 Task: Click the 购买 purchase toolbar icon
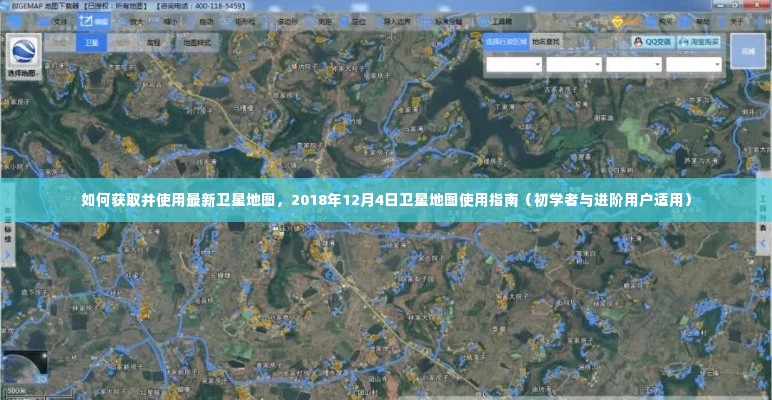click(x=659, y=22)
